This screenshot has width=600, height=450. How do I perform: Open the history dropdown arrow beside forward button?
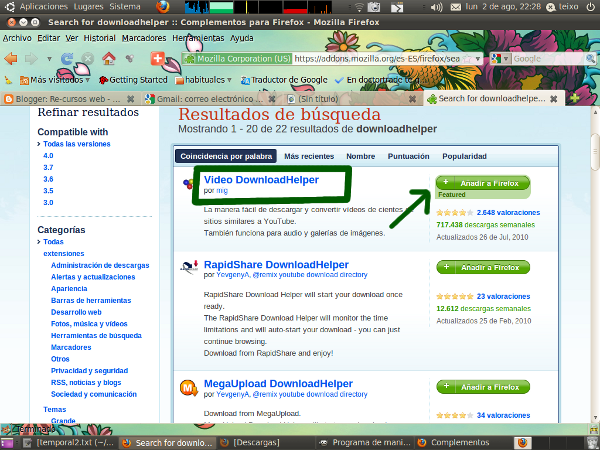tap(49, 59)
